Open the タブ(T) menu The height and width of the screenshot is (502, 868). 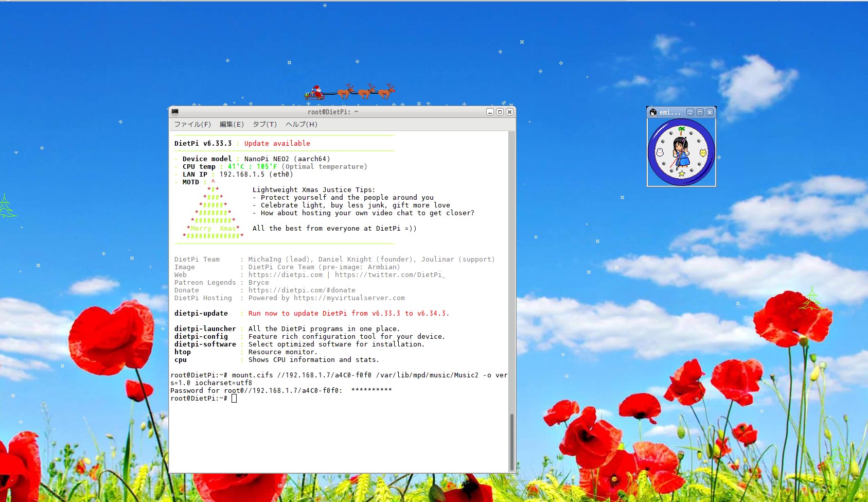264,125
